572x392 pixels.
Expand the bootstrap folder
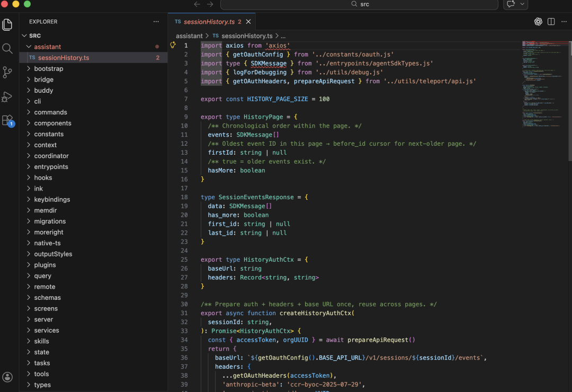coord(94,69)
